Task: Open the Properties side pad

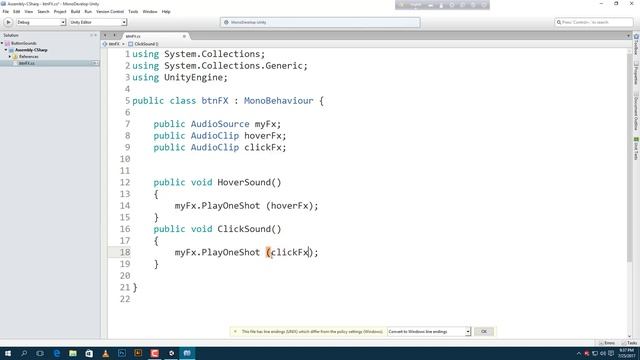Action: pos(636,74)
